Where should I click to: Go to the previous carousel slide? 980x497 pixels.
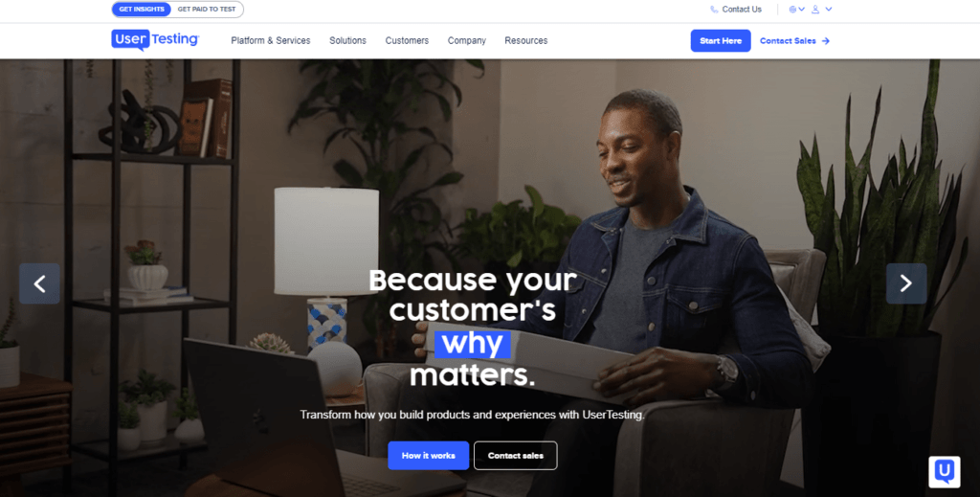[x=39, y=283]
